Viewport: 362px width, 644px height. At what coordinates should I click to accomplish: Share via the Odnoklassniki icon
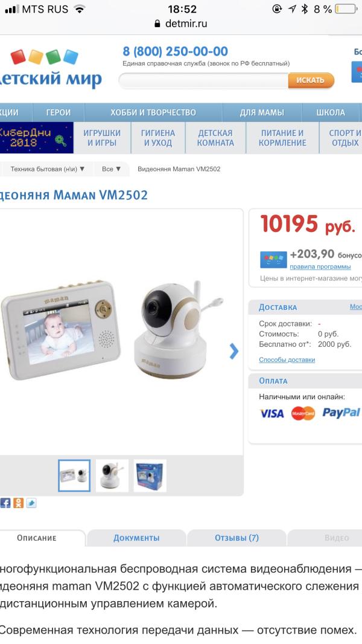tap(19, 503)
